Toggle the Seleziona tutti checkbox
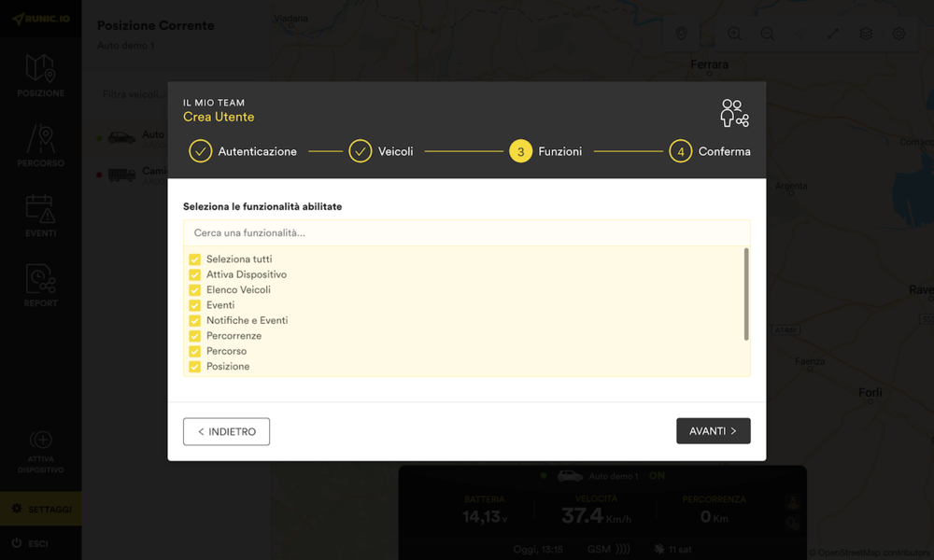934x560 pixels. [x=195, y=259]
